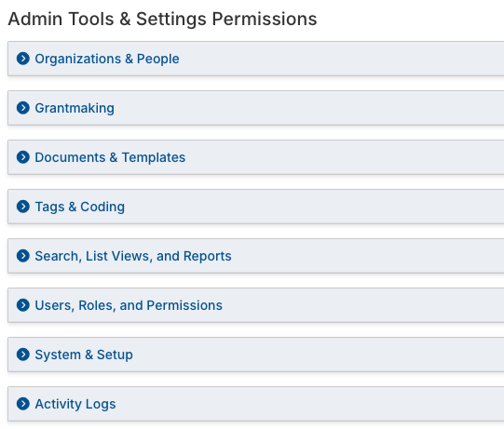Expand Users, Roles, and Permissions label
The image size is (504, 429).
129,305
